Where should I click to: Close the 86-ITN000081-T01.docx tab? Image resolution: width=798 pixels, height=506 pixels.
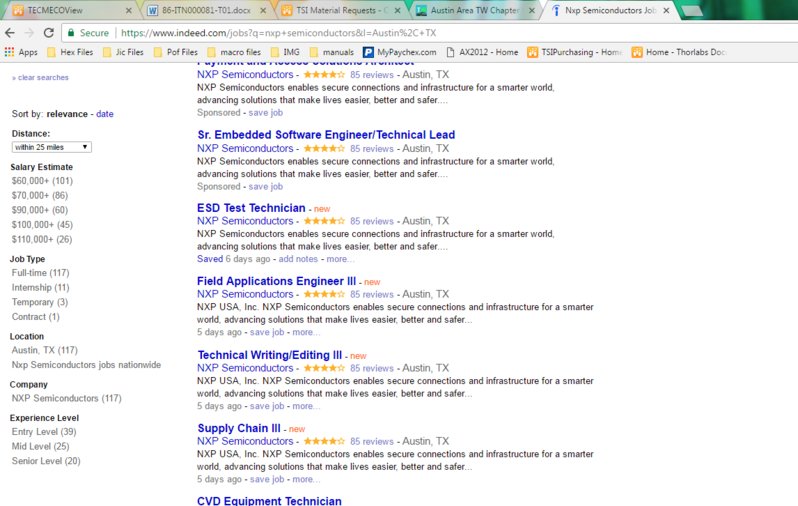(263, 10)
